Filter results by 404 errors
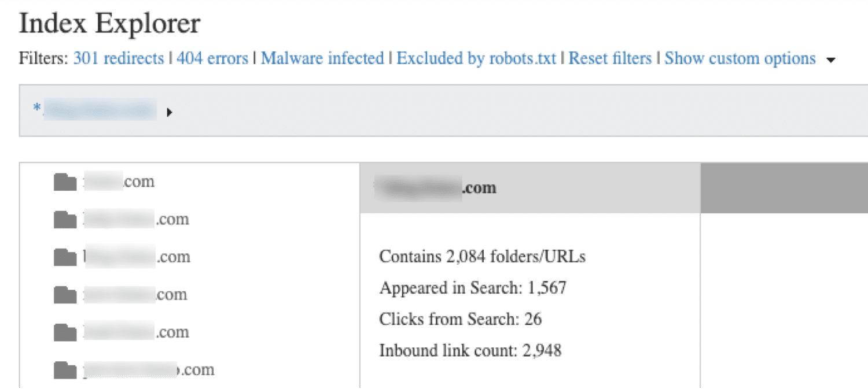The height and width of the screenshot is (389, 868). click(x=212, y=58)
